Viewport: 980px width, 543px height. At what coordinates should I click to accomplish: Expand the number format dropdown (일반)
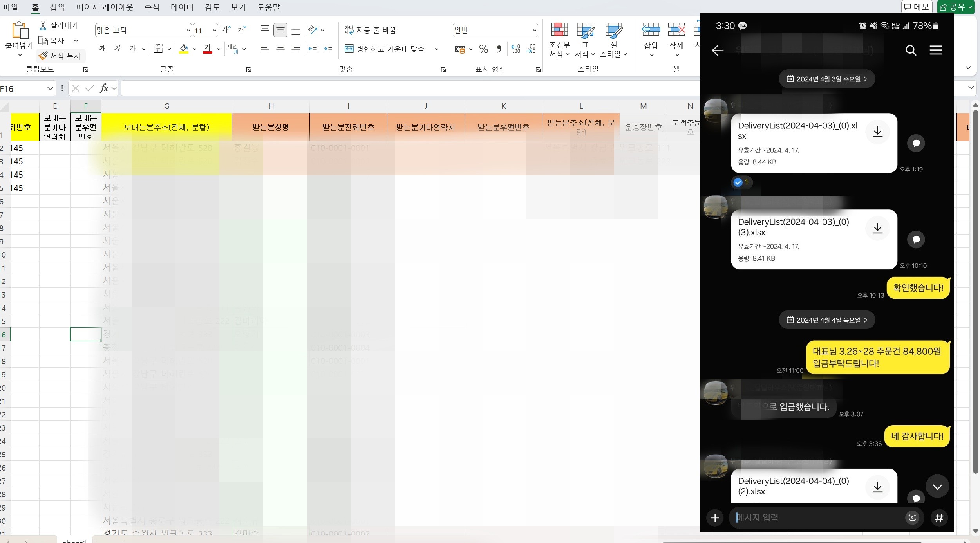pyautogui.click(x=534, y=30)
